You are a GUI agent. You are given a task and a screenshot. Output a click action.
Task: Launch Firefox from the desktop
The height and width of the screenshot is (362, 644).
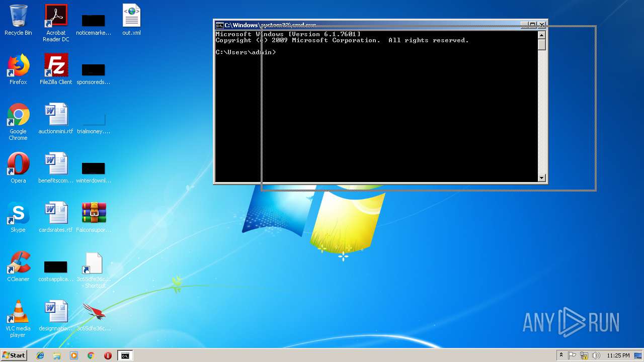point(18,69)
